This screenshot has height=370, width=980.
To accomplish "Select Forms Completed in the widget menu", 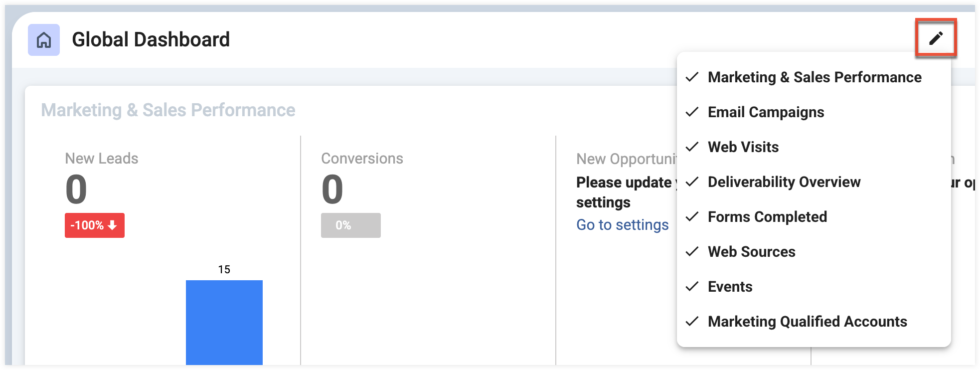I will coord(814,217).
